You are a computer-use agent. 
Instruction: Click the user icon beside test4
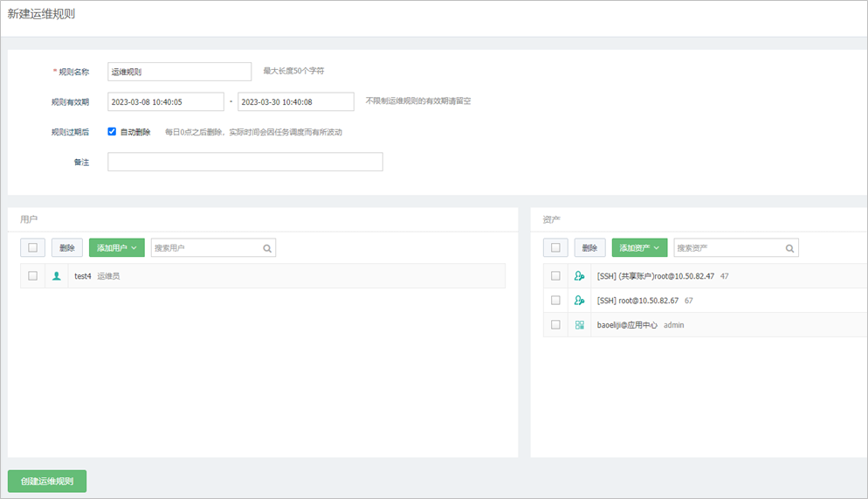[x=57, y=276]
